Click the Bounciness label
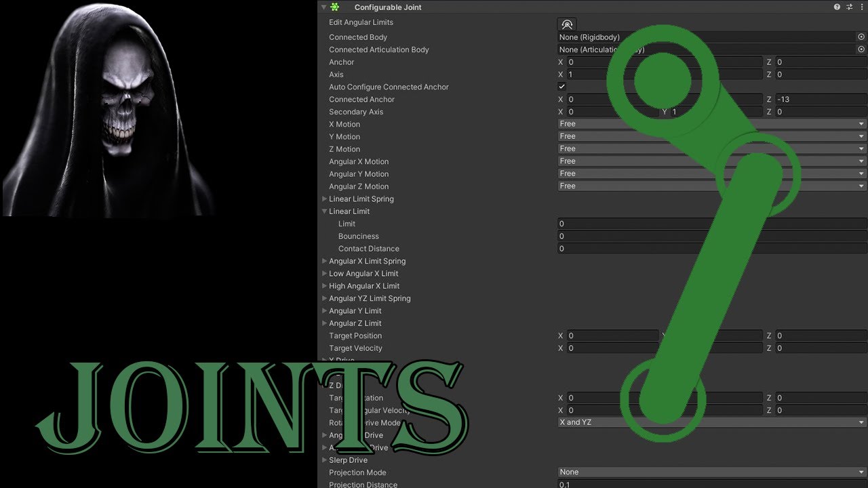The height and width of the screenshot is (488, 868). (x=359, y=236)
